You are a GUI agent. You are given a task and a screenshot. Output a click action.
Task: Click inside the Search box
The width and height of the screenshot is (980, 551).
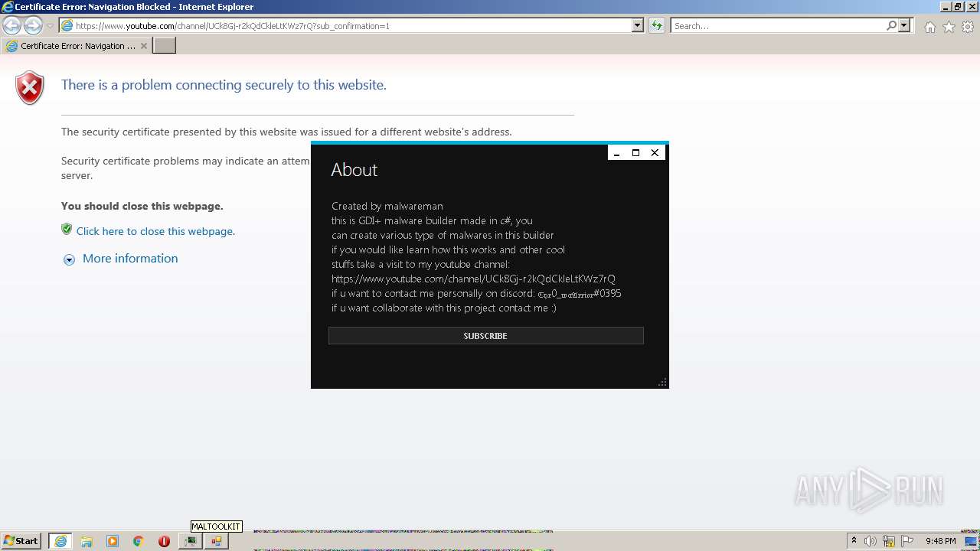tap(777, 26)
